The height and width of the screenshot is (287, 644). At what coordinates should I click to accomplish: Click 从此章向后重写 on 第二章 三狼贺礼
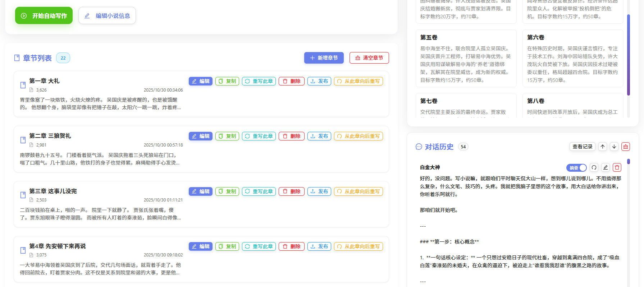(358, 136)
